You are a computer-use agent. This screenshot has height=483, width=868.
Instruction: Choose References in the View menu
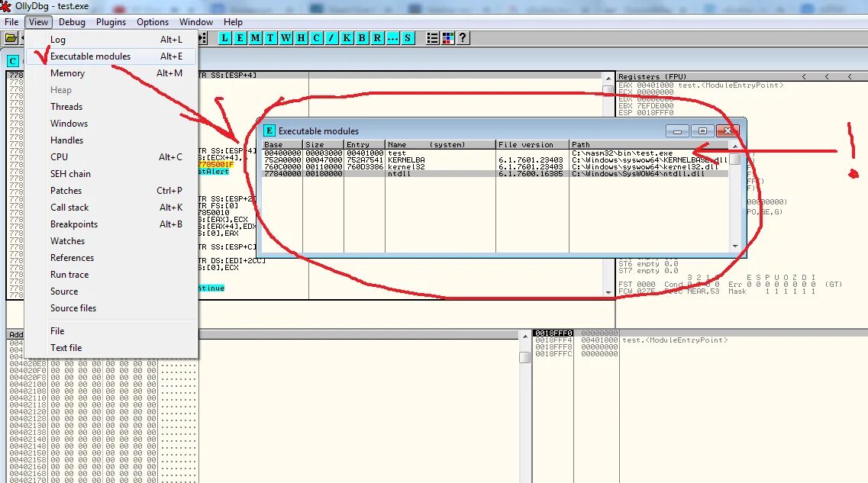click(x=111, y=257)
